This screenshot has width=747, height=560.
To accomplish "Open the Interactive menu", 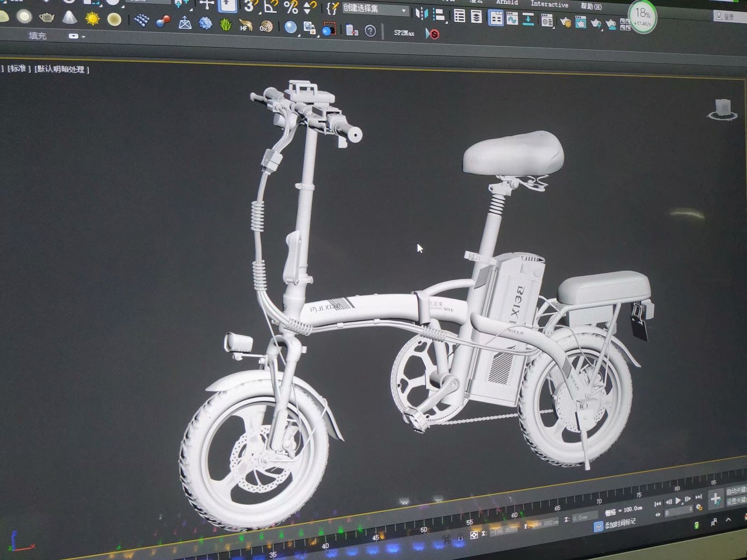I will tap(549, 4).
